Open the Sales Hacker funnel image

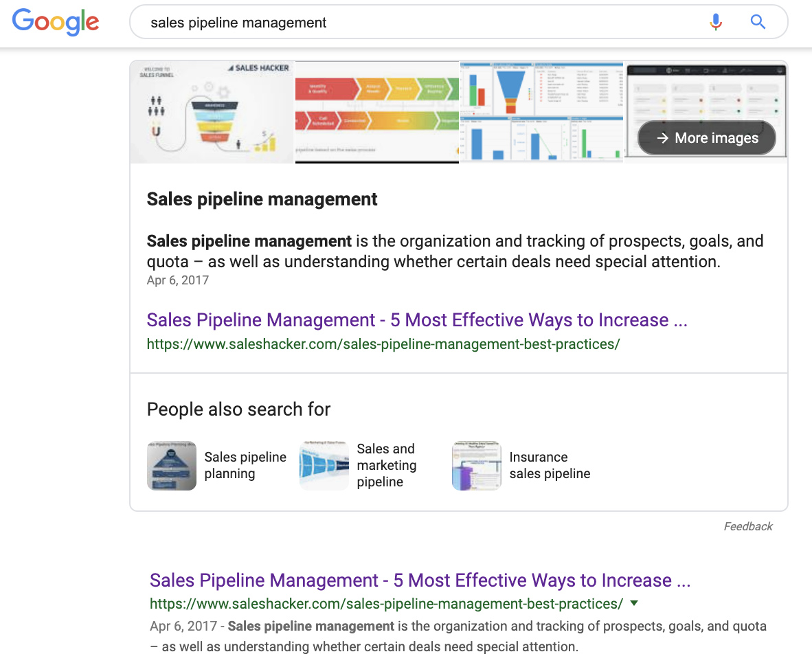point(212,112)
